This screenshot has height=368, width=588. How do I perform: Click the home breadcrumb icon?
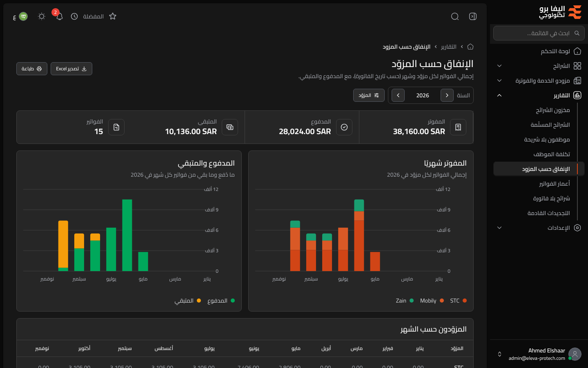(x=470, y=47)
